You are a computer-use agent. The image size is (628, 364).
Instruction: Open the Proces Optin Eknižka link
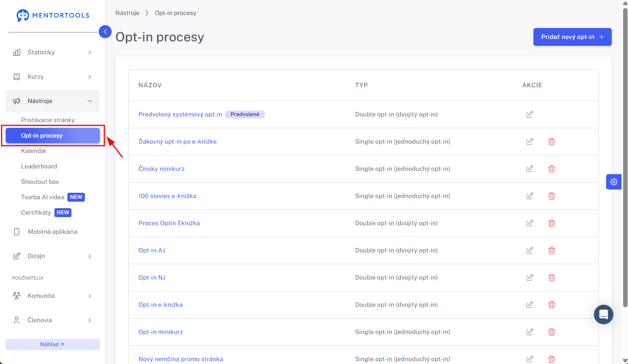169,223
